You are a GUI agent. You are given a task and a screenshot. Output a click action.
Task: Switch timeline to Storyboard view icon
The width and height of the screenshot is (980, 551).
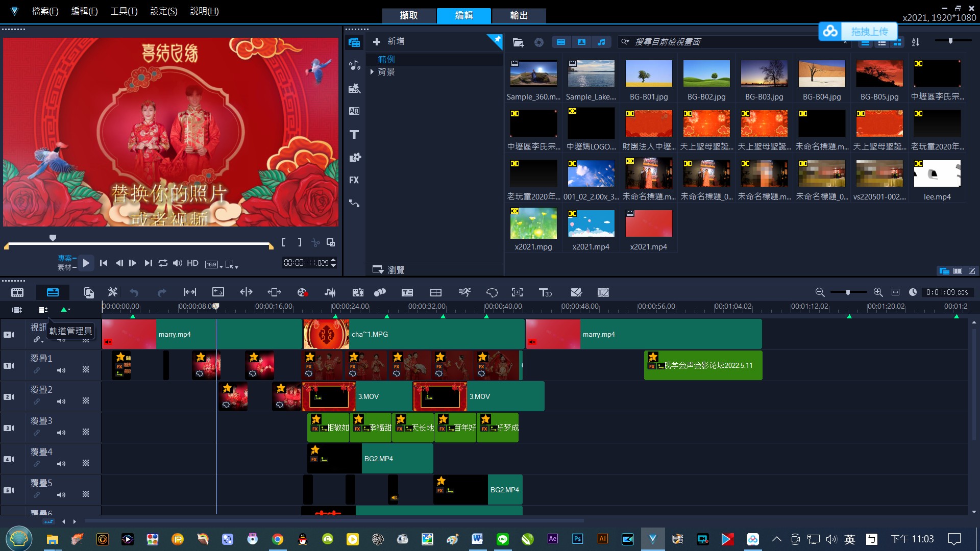[x=17, y=292]
